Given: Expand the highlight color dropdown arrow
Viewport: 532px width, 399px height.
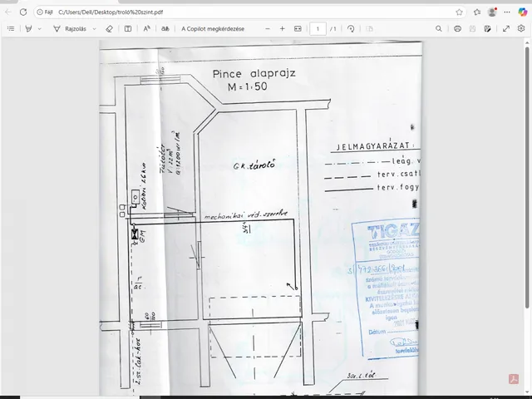Looking at the screenshot, I should click(41, 28).
